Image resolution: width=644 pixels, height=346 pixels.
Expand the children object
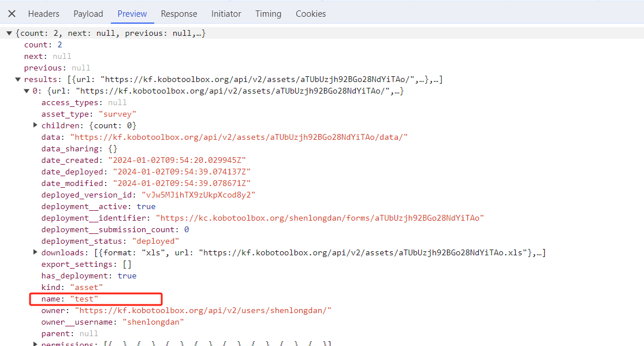tap(35, 125)
